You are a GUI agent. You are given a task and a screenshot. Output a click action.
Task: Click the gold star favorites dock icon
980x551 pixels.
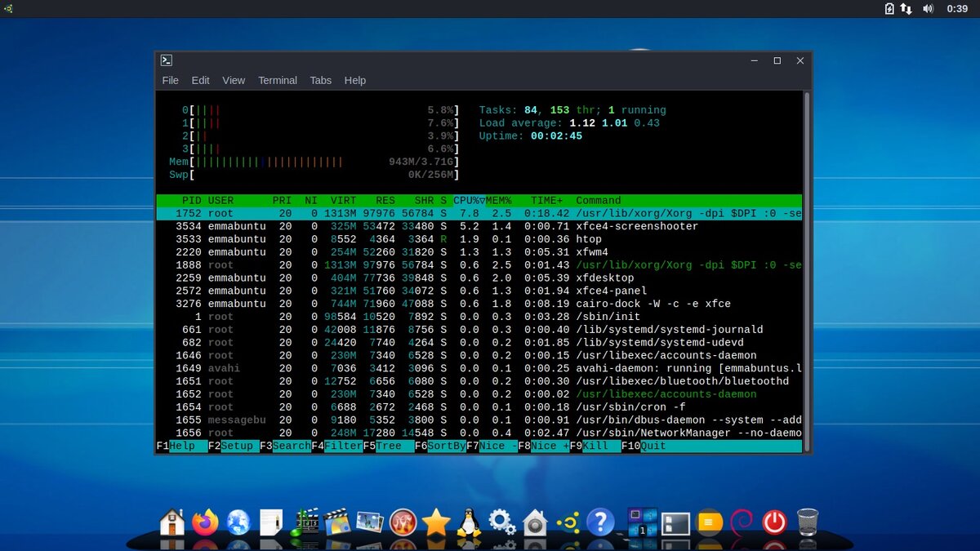436,522
